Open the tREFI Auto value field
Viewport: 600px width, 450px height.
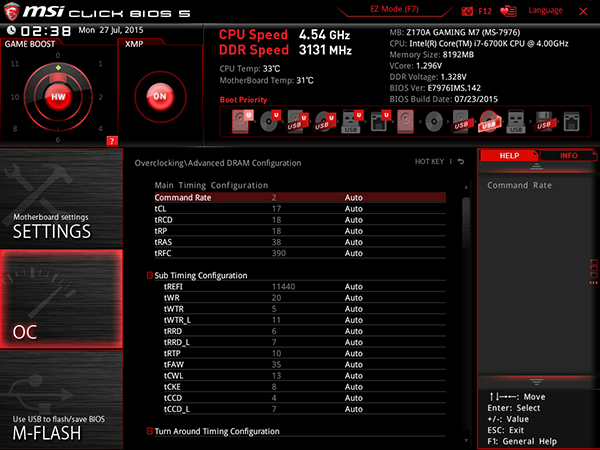click(x=354, y=286)
